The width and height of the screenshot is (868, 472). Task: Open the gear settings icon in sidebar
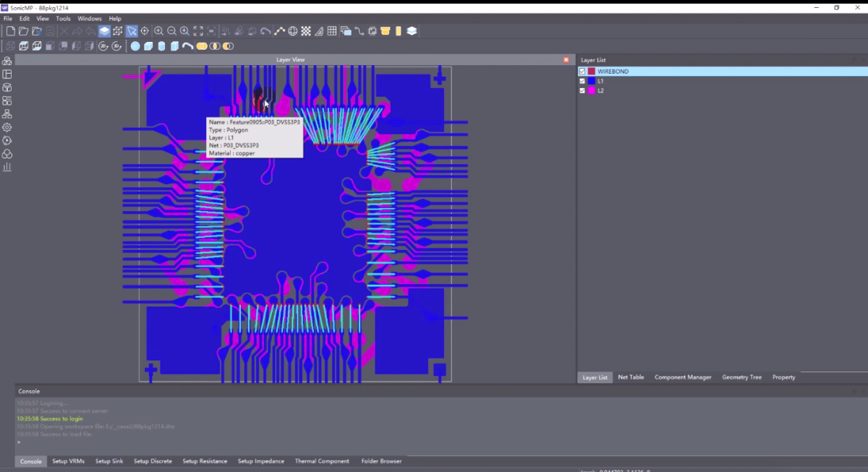7,127
